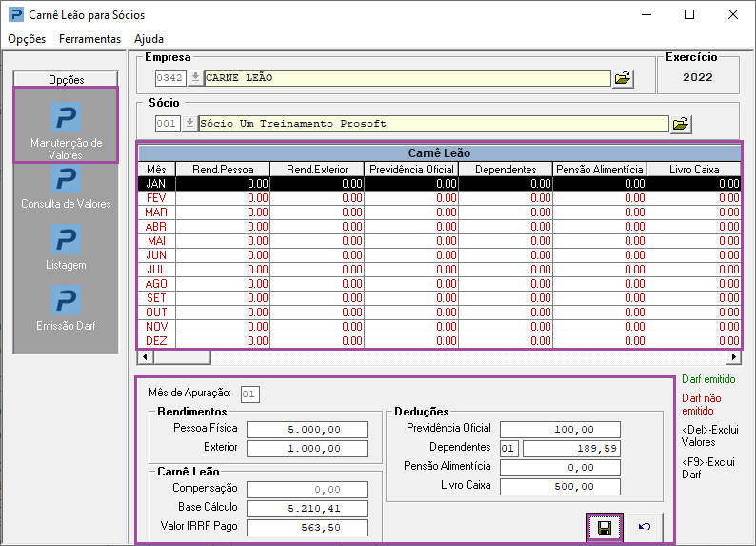Open the Empresa folder browse icon
The height and width of the screenshot is (546, 756).
point(623,78)
